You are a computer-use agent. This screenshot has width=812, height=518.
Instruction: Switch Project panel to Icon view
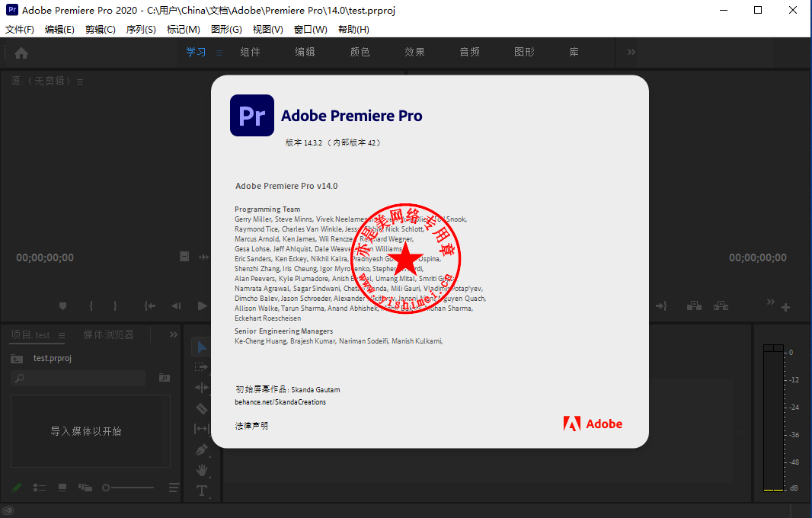pyautogui.click(x=62, y=488)
